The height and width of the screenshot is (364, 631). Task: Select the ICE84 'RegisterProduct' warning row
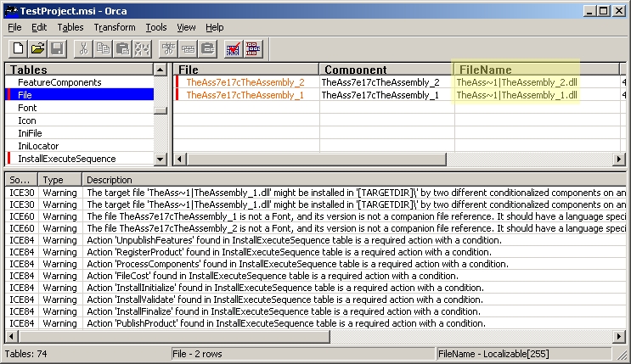[x=316, y=252]
